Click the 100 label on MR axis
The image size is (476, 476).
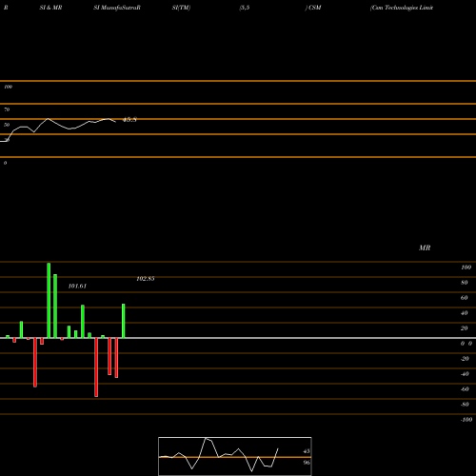(466, 268)
